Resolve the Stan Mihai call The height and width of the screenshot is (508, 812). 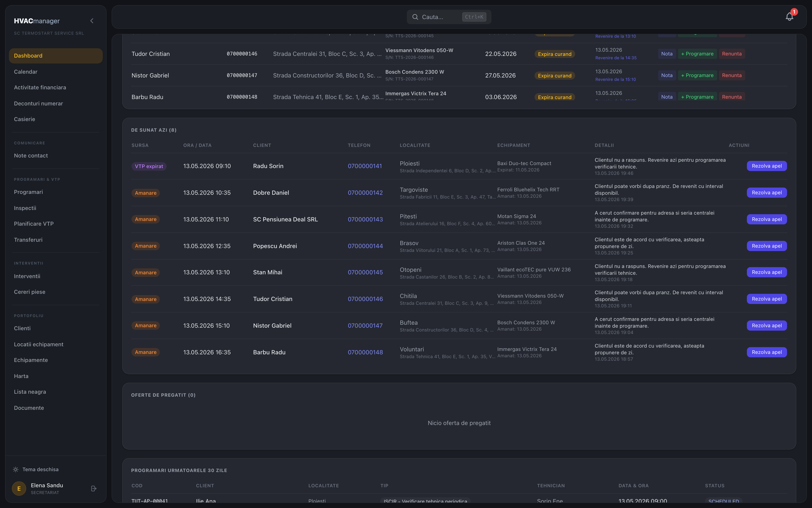tap(767, 272)
